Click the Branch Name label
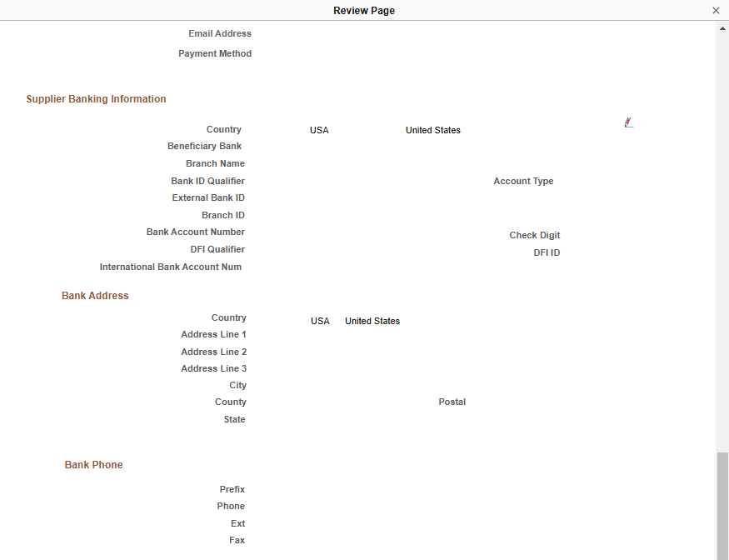 (215, 163)
